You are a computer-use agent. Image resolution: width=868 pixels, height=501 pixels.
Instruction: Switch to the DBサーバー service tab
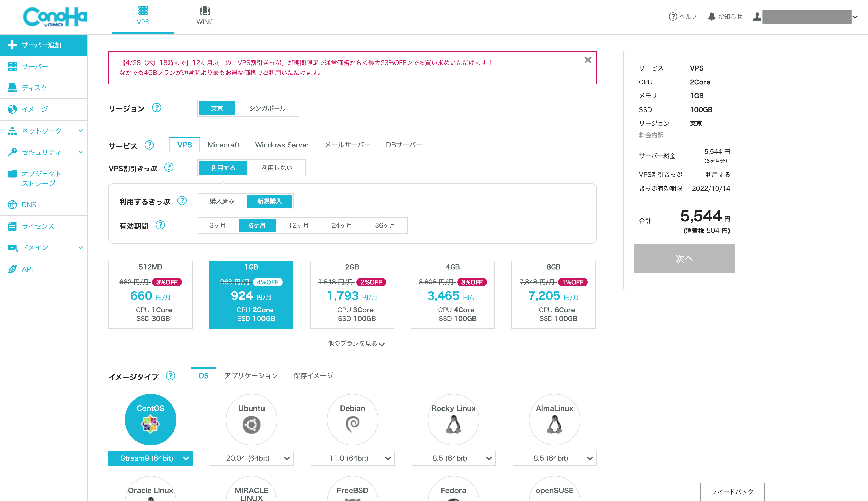404,145
